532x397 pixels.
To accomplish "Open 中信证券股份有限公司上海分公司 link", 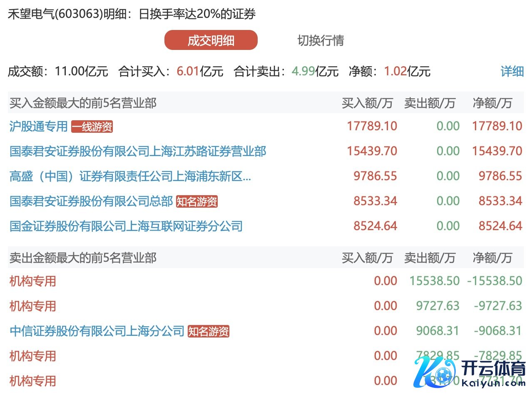I will click(97, 331).
